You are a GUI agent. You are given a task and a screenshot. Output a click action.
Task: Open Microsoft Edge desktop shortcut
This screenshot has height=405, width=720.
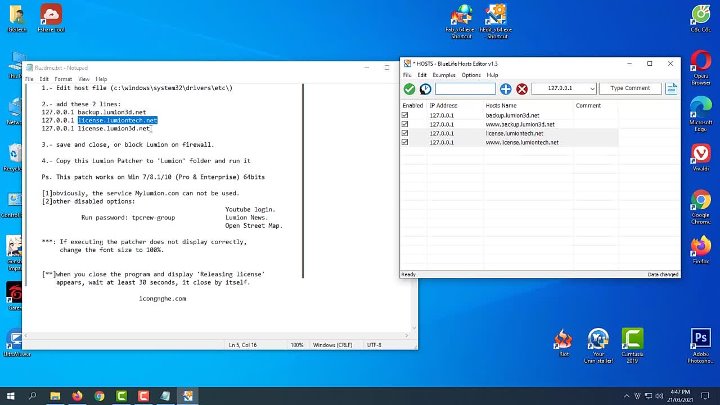701,115
